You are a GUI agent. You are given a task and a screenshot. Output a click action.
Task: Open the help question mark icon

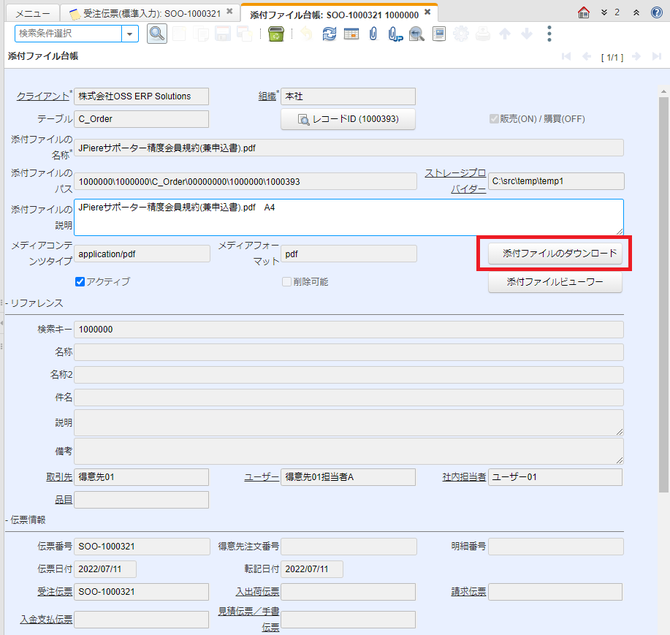click(657, 12)
